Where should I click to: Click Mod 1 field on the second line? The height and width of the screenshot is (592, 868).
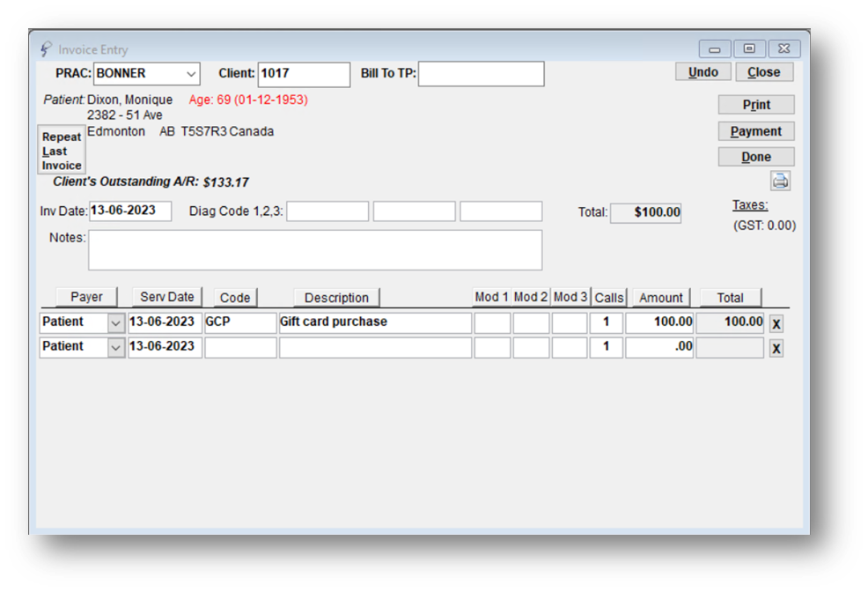click(492, 348)
